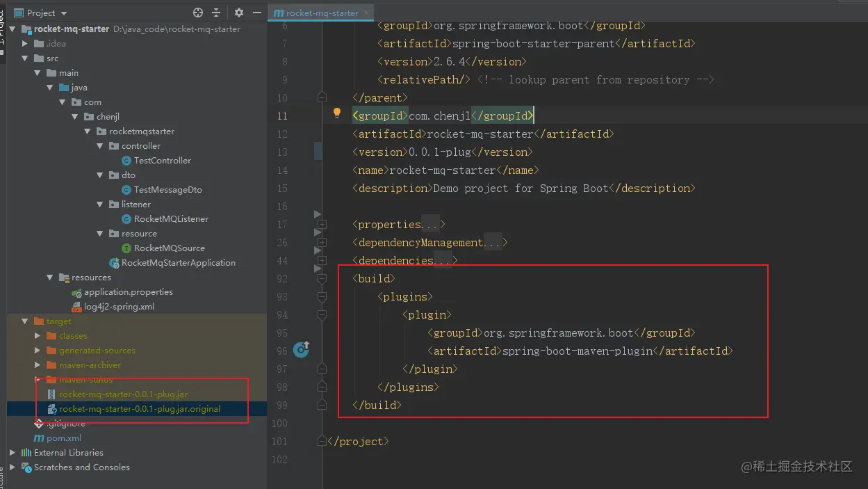
Task: Click the .gitignore file icon
Action: pyautogui.click(x=39, y=424)
